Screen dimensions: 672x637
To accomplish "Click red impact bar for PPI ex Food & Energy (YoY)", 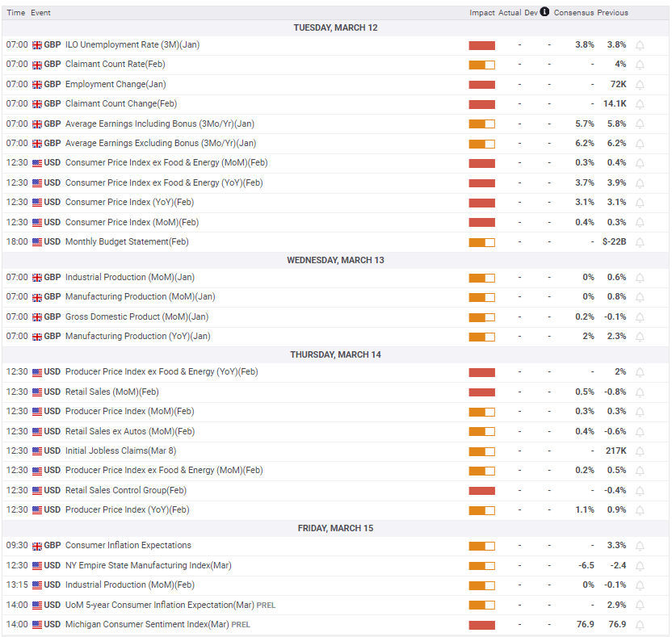I will 481,372.
